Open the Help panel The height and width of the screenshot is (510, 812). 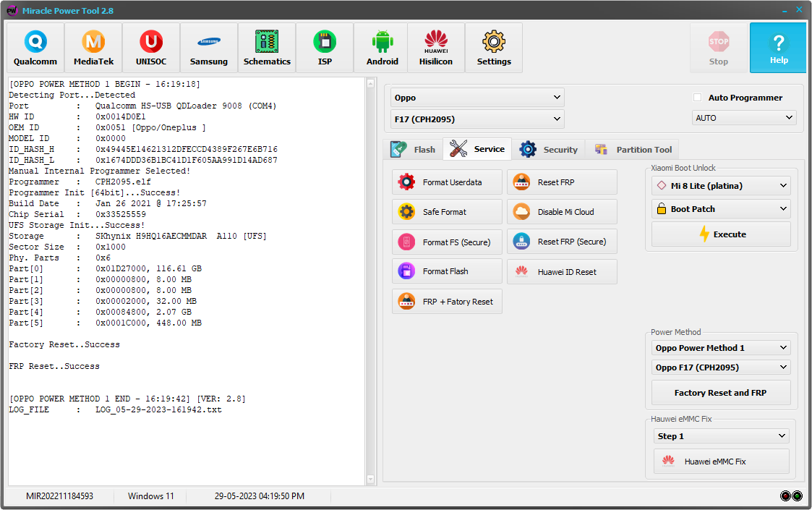tap(778, 48)
